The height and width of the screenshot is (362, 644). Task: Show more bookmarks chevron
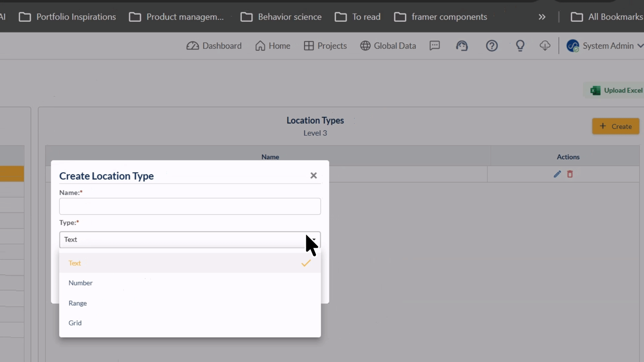click(542, 17)
